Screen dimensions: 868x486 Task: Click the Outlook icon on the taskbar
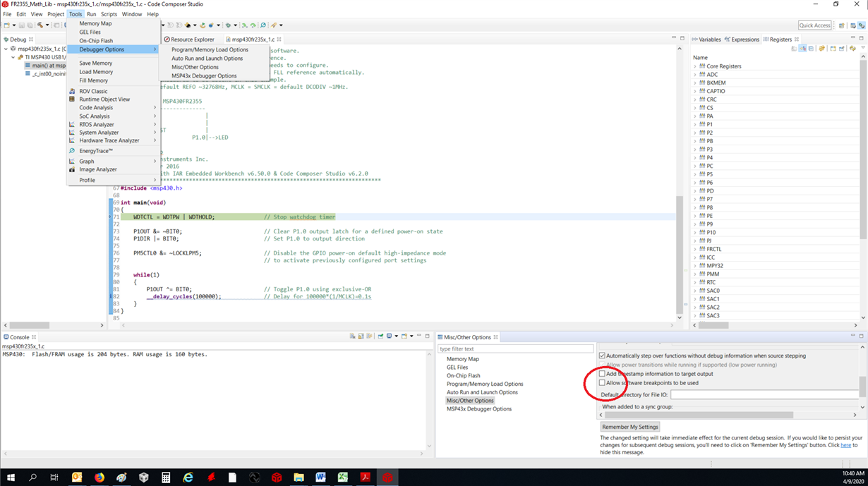click(77, 478)
